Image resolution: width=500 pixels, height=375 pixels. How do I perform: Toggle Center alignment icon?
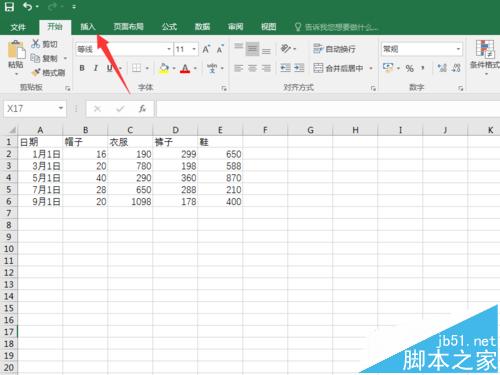252,68
